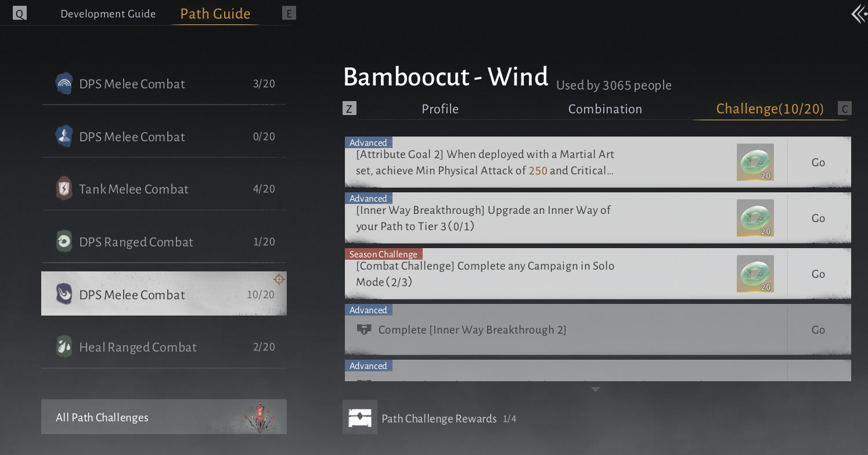Click the jade reward icon for Combat Challenge
The width and height of the screenshot is (868, 455).
[x=755, y=274]
